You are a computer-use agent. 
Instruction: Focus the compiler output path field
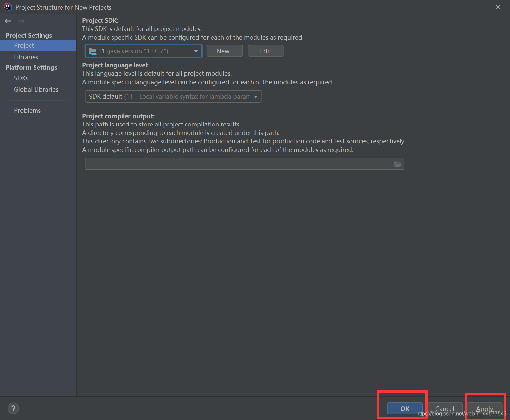(x=245, y=164)
